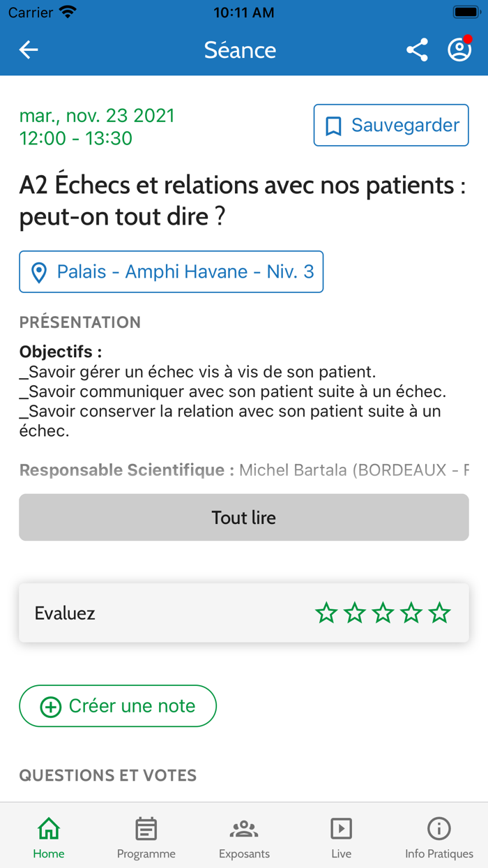This screenshot has height=868, width=488.
Task: Share the session via share icon
Action: (417, 50)
